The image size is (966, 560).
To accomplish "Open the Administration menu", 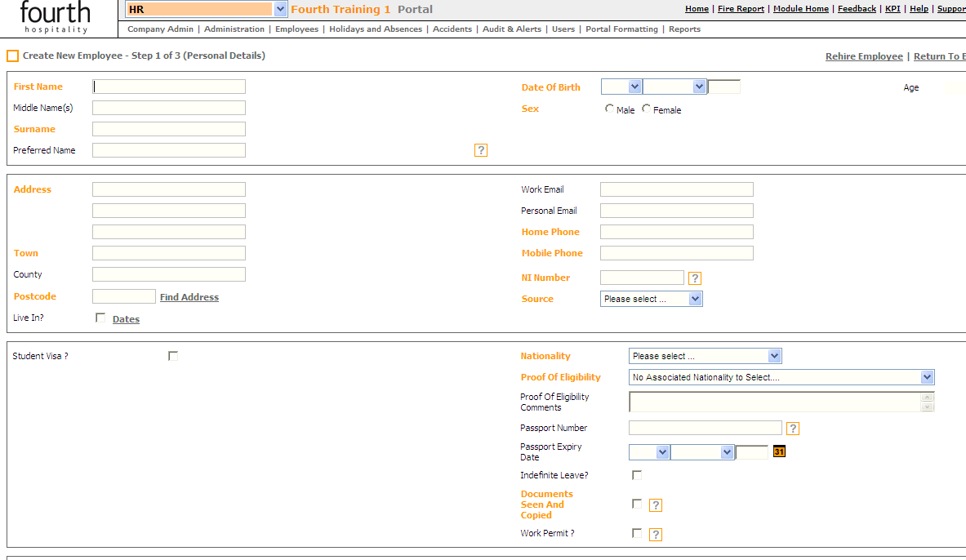I will tap(234, 29).
